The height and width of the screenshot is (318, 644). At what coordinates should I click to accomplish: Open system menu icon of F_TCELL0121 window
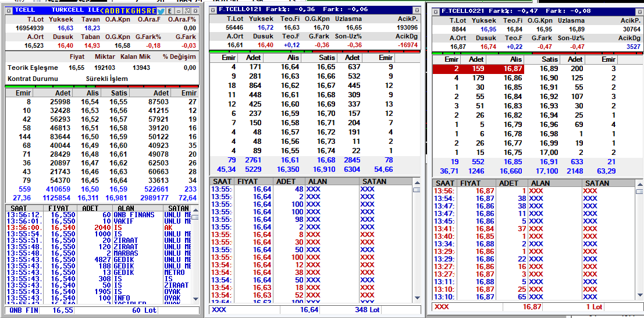tap(213, 10)
